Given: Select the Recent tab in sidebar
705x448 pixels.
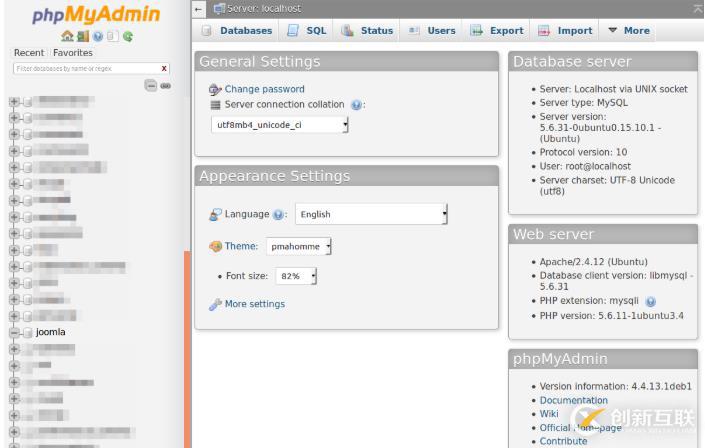Looking at the screenshot, I should 29,53.
